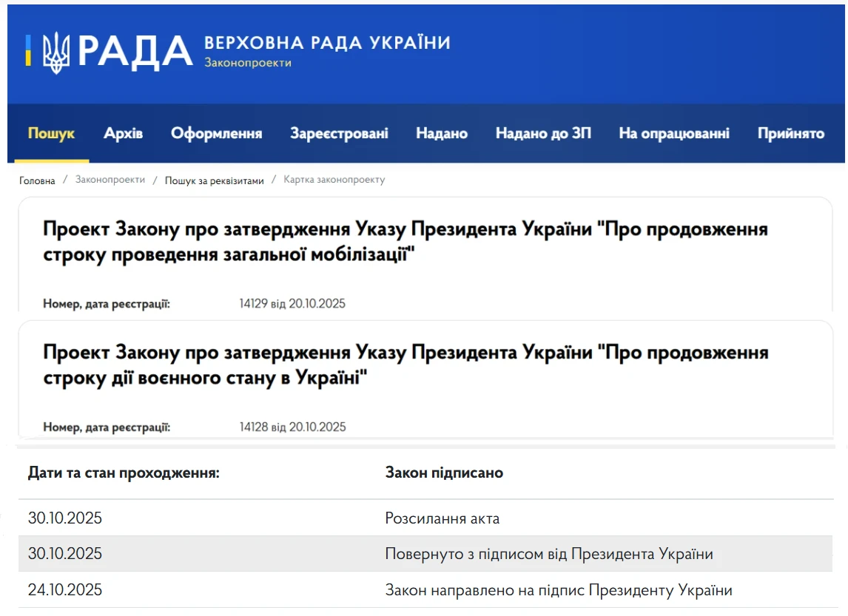Select the Прийнято navigation item
Image resolution: width=848 pixels, height=616 pixels.
coord(790,133)
